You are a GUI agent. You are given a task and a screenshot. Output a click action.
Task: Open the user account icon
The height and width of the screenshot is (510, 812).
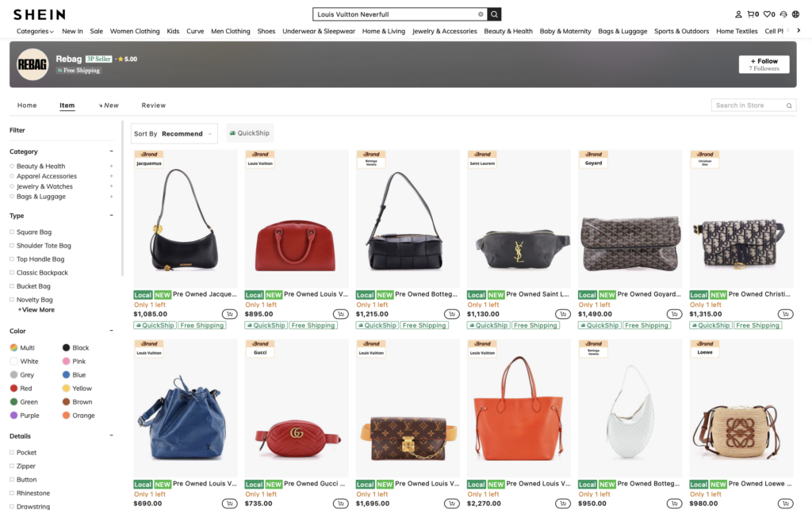(738, 14)
